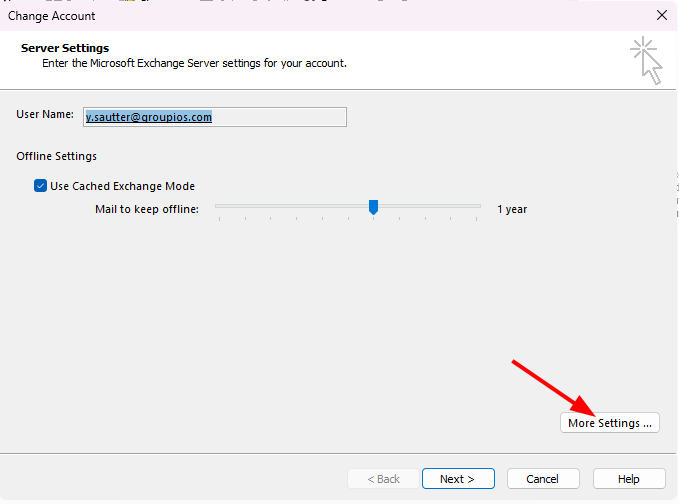Click the Change Account title bar
The width and height of the screenshot is (679, 504).
pos(300,15)
